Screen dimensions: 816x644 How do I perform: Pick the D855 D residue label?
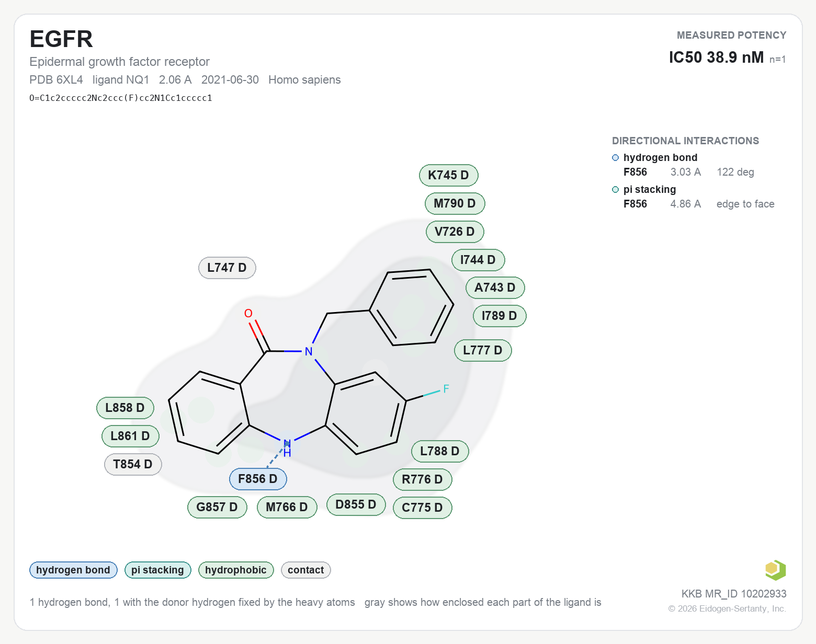(x=356, y=504)
